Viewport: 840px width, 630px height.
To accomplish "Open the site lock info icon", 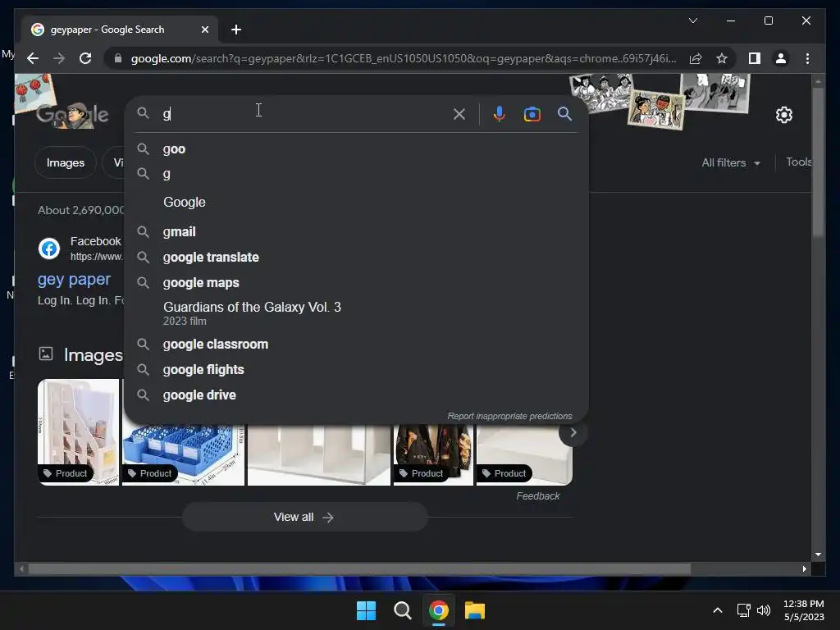I will 118,58.
